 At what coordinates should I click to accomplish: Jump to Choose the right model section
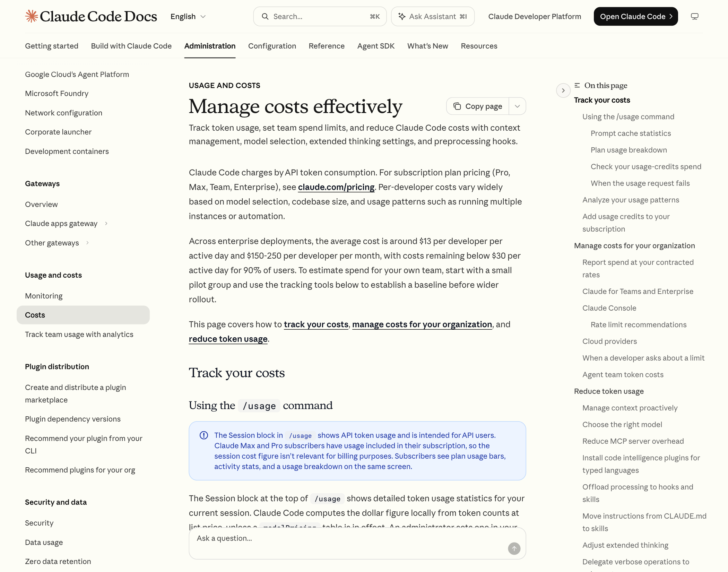tap(622, 424)
